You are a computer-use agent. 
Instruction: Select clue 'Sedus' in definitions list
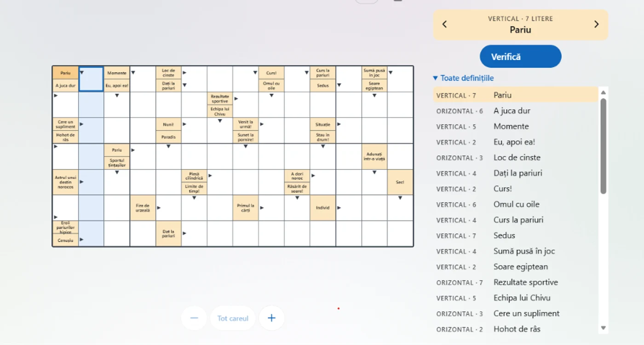515,236
